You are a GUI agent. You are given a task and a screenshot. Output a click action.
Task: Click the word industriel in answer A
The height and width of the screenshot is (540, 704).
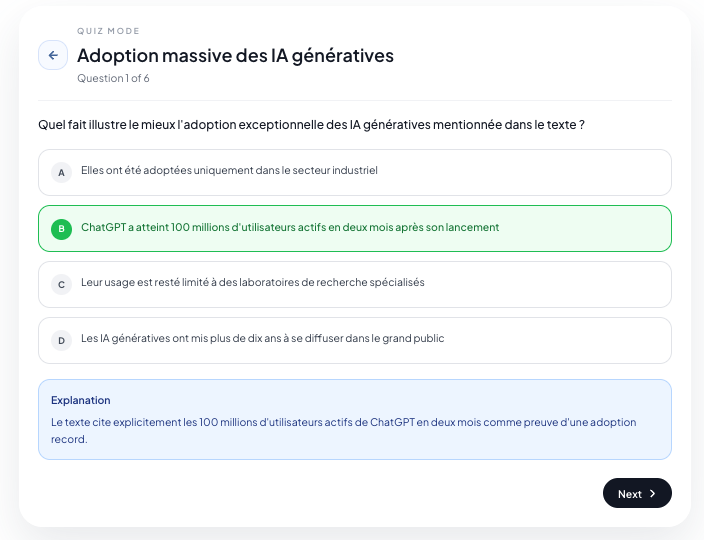[x=355, y=170]
